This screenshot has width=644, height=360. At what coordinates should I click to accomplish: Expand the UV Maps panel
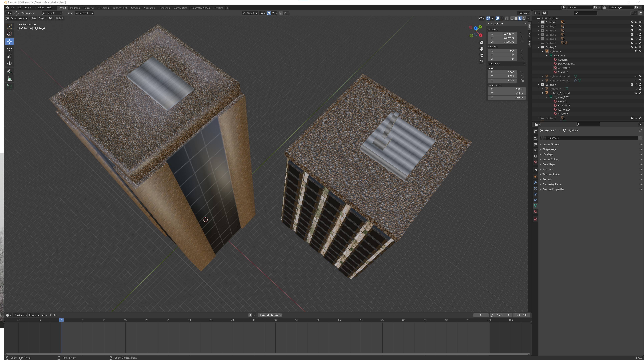547,154
